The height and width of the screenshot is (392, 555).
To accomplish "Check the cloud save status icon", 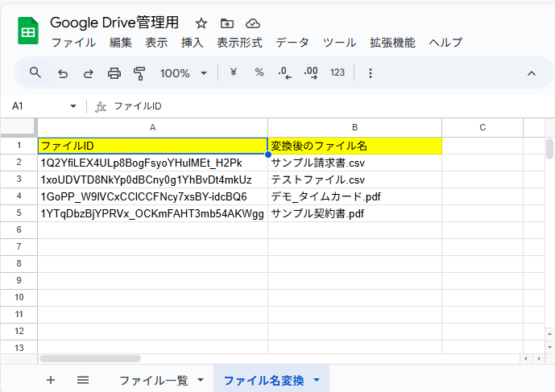I will pyautogui.click(x=252, y=23).
